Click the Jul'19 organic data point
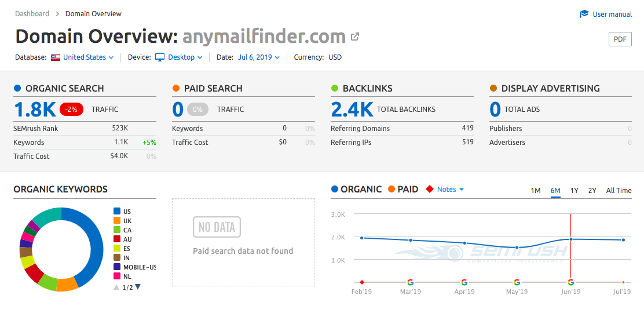Screen dimensions: 644x313 tap(624, 240)
